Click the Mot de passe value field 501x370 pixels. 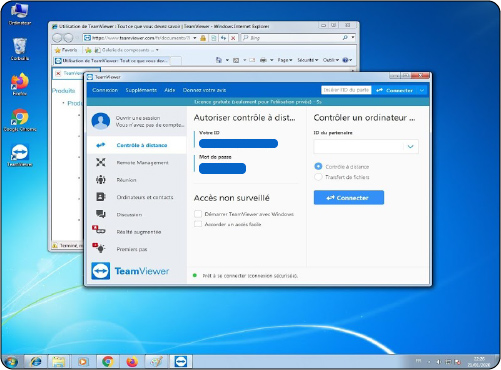[222, 168]
